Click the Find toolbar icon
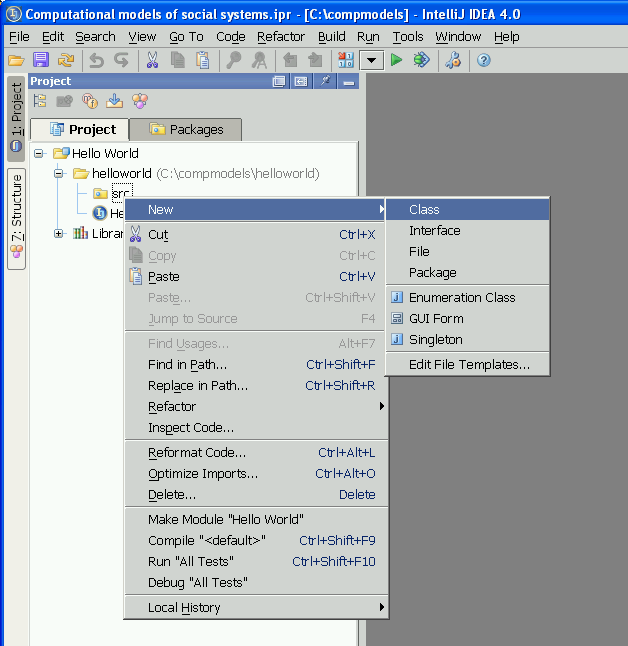The image size is (628, 646). [x=234, y=61]
